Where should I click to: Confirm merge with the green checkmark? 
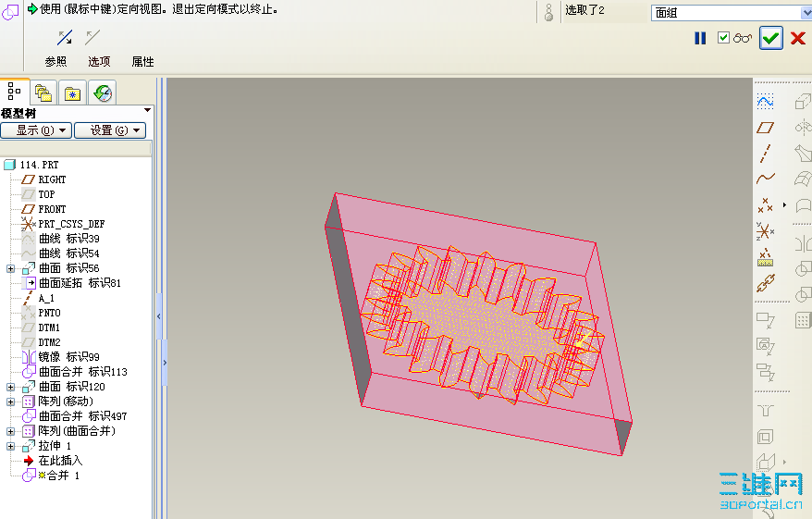tap(770, 38)
